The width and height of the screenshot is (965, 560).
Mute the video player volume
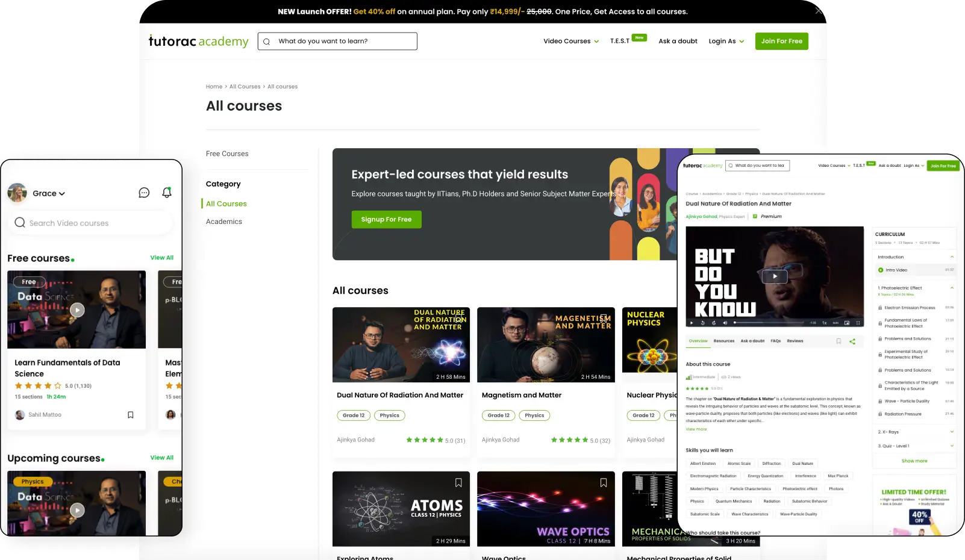pos(725,323)
